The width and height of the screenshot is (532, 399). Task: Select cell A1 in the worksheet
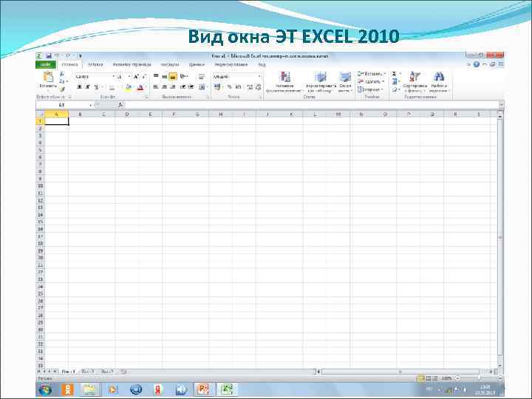tap(57, 121)
